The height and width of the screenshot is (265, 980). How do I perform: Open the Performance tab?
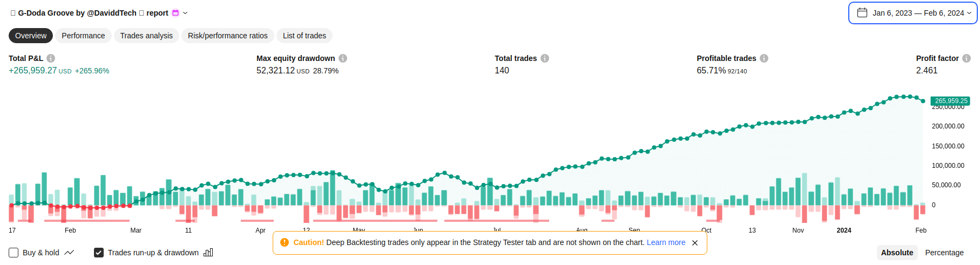tap(83, 36)
